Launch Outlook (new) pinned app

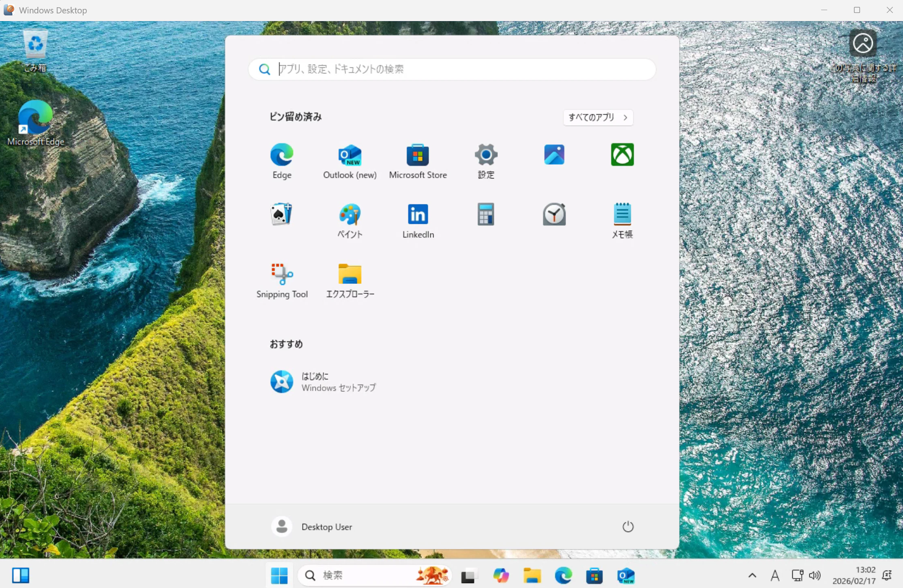click(350, 161)
